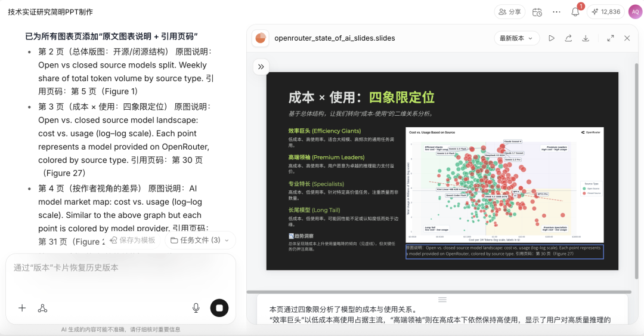Click the slide subtitle 基于总体结构 text
Viewport: 644px width, 336px height.
coord(361,113)
